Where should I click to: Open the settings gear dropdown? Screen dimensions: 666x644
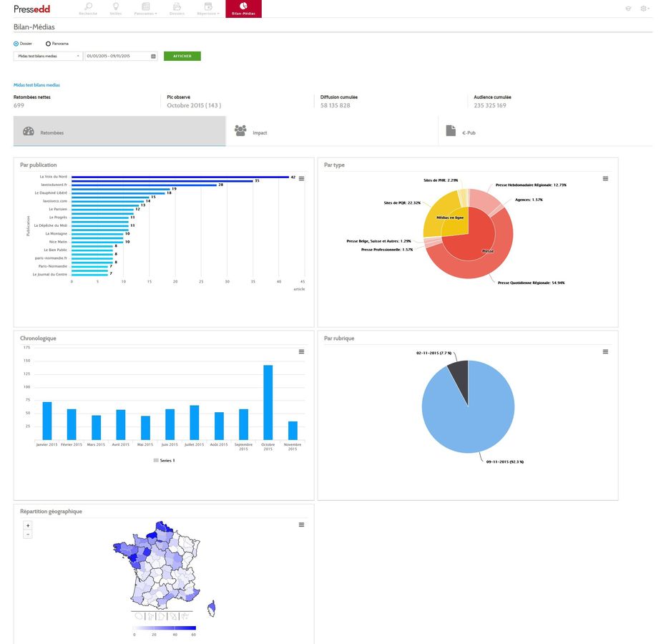[645, 9]
